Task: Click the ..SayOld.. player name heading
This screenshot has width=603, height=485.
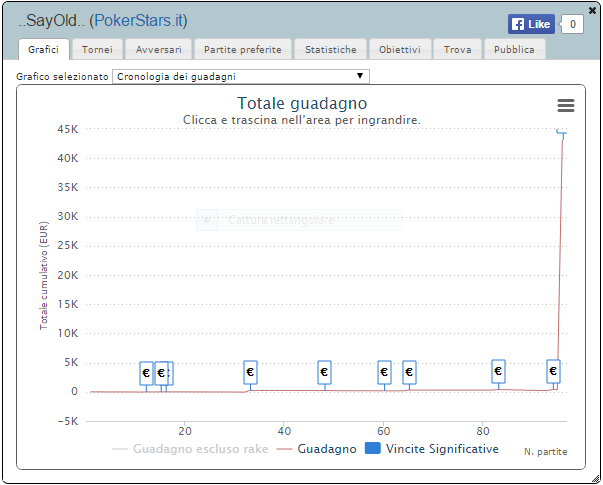Action: coord(53,20)
